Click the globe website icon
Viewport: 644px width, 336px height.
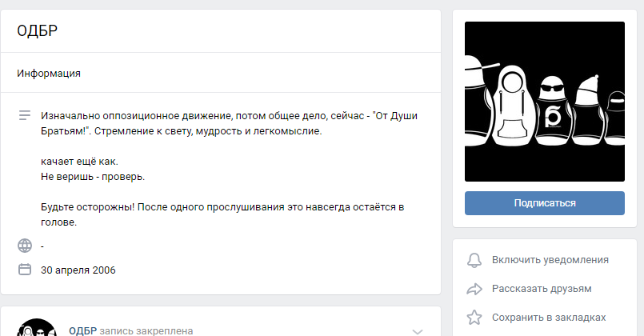(x=25, y=246)
